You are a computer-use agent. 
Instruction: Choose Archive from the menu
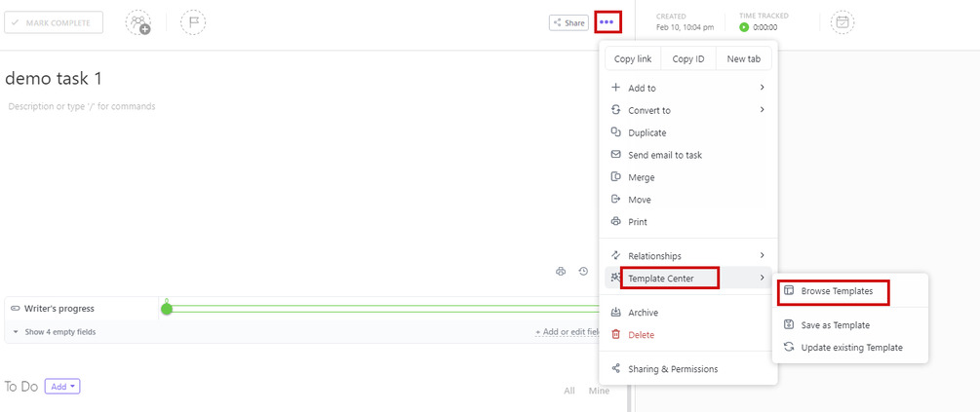688,313
